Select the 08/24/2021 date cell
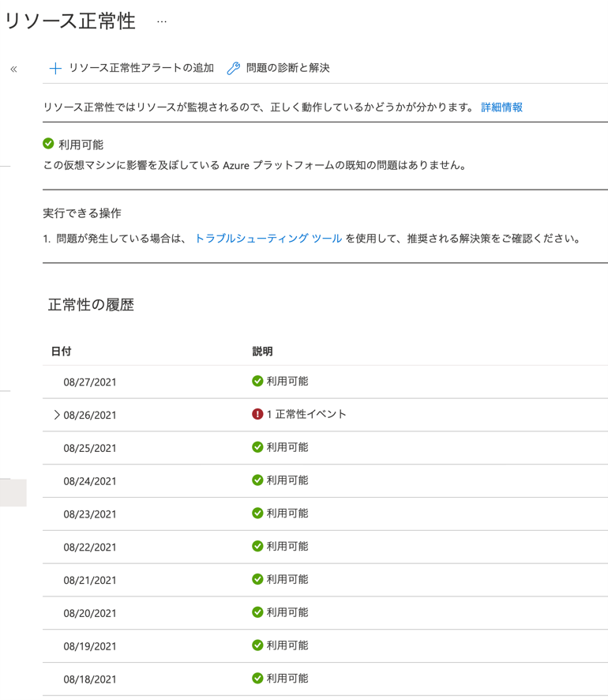Viewport: 608px width, 700px height. (x=90, y=481)
